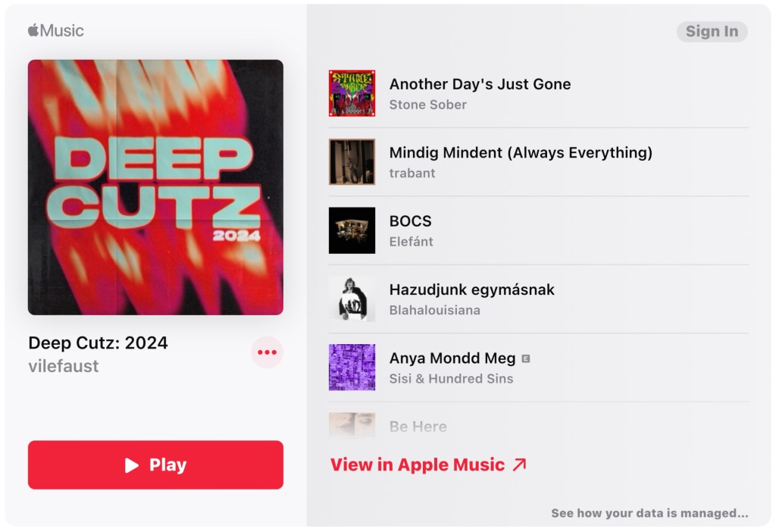Click the explicit E badge icon
776x532 pixels.
point(526,358)
